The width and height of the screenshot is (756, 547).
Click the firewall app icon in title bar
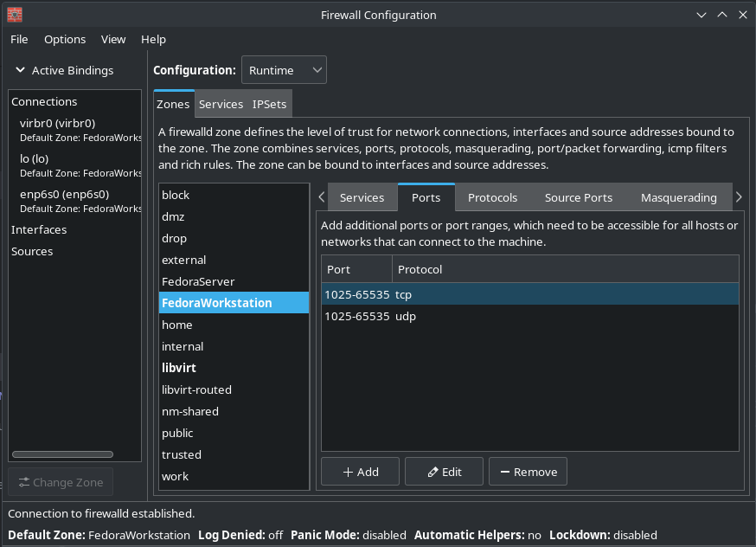click(15, 15)
